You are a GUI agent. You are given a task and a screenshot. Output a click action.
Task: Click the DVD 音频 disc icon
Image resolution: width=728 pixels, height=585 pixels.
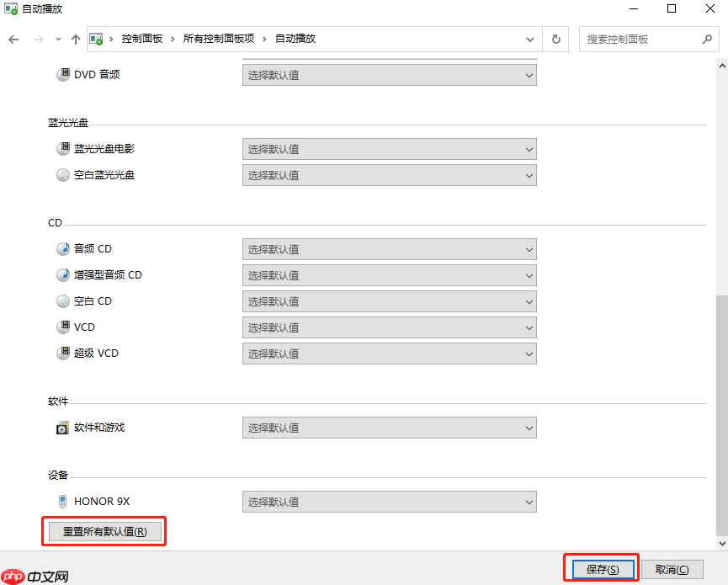click(63, 74)
